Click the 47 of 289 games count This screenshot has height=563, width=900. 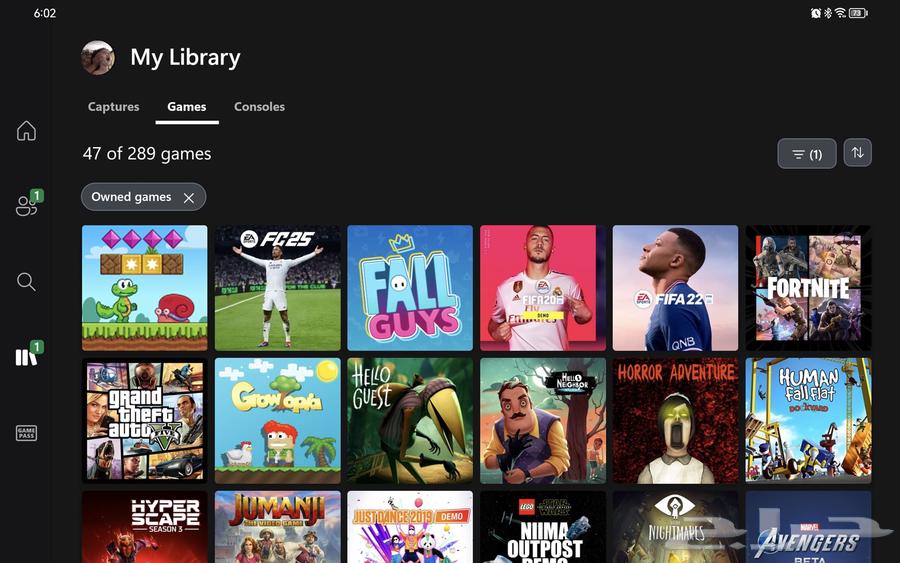click(x=147, y=154)
